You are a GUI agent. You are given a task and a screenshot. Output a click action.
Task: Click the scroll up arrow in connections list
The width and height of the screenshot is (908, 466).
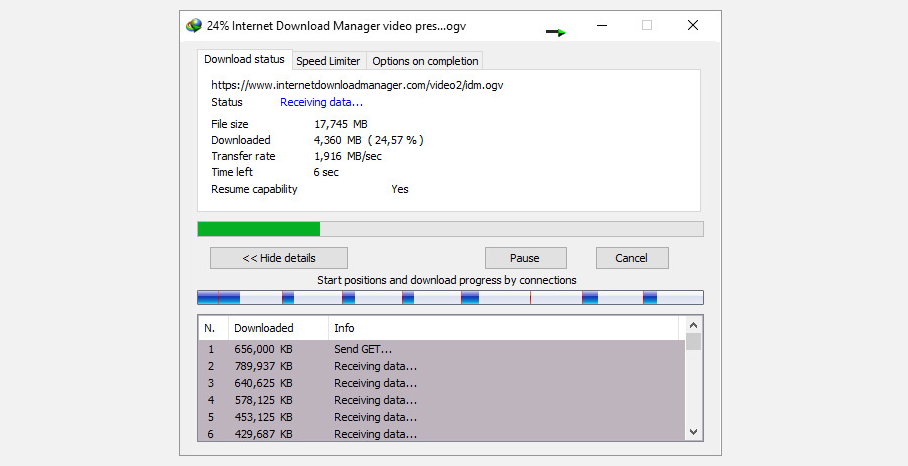(x=694, y=325)
